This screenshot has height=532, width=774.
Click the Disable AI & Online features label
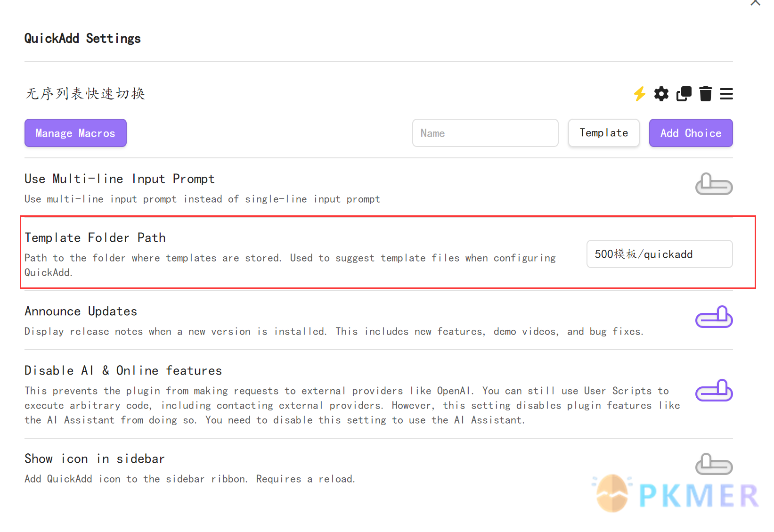coord(123,370)
